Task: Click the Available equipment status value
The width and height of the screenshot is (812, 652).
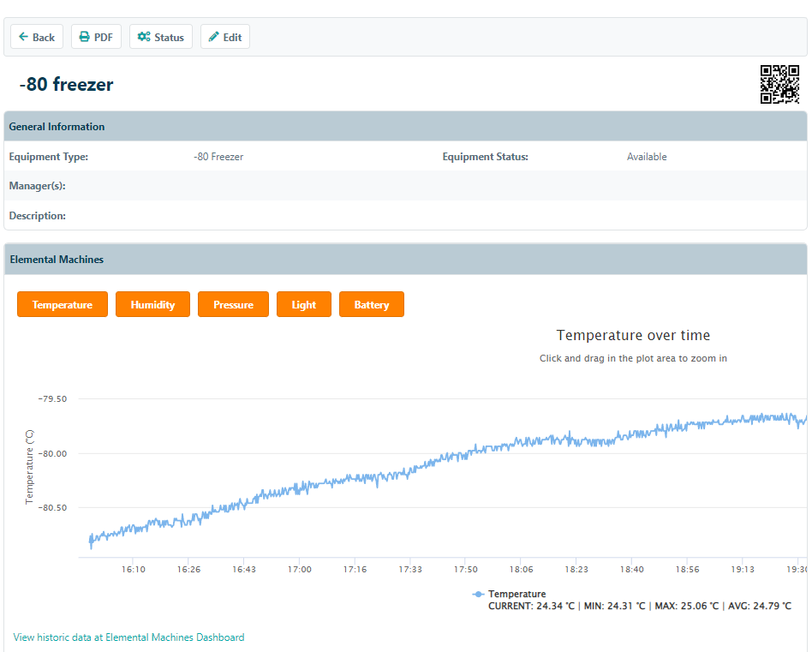Action: tap(647, 157)
